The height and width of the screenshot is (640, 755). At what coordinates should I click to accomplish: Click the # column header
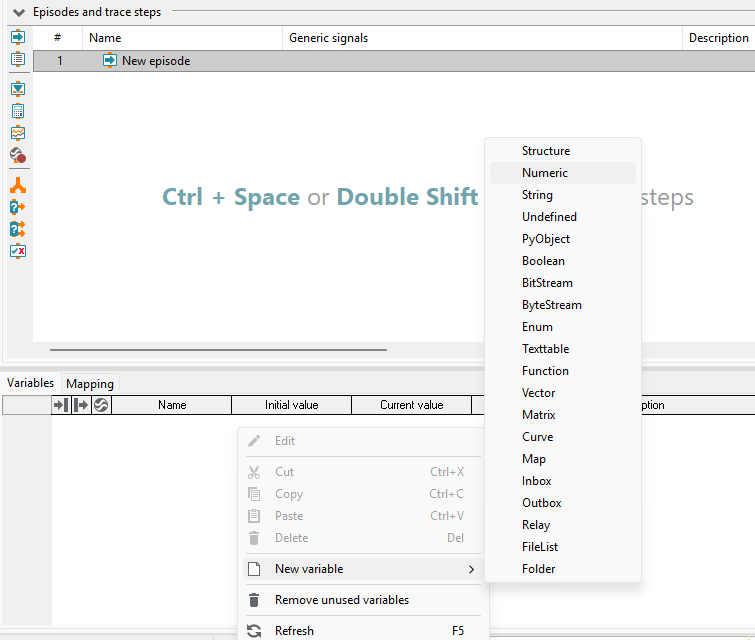(x=58, y=38)
